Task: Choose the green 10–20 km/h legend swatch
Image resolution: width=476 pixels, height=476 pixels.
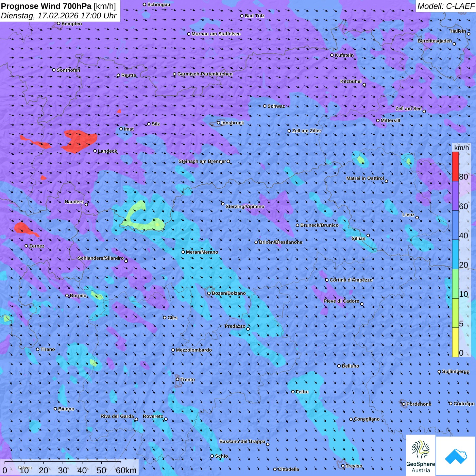Action: coord(455,284)
